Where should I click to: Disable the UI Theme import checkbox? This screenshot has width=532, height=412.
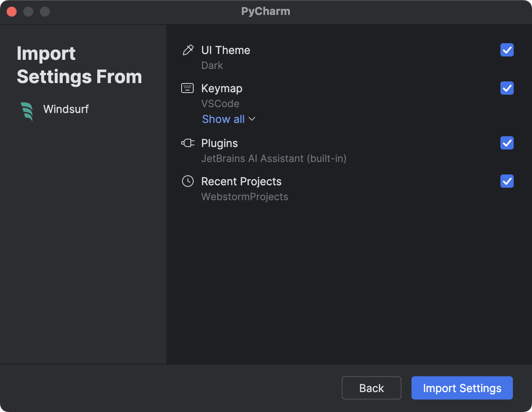tap(507, 50)
